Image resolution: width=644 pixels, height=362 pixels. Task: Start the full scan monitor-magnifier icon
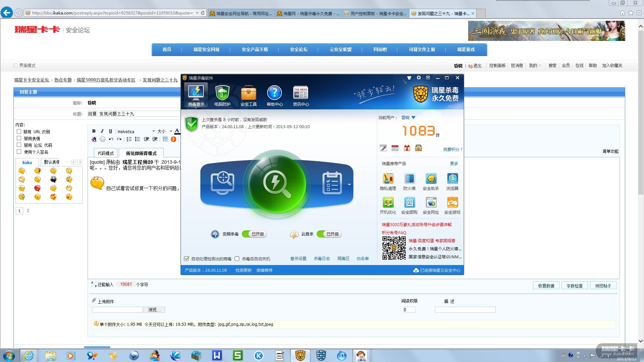222,183
